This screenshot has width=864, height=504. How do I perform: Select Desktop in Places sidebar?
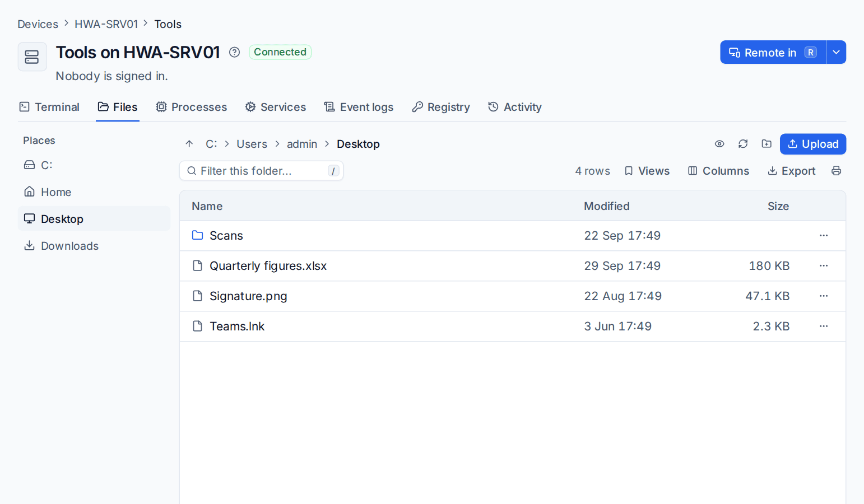coord(94,218)
